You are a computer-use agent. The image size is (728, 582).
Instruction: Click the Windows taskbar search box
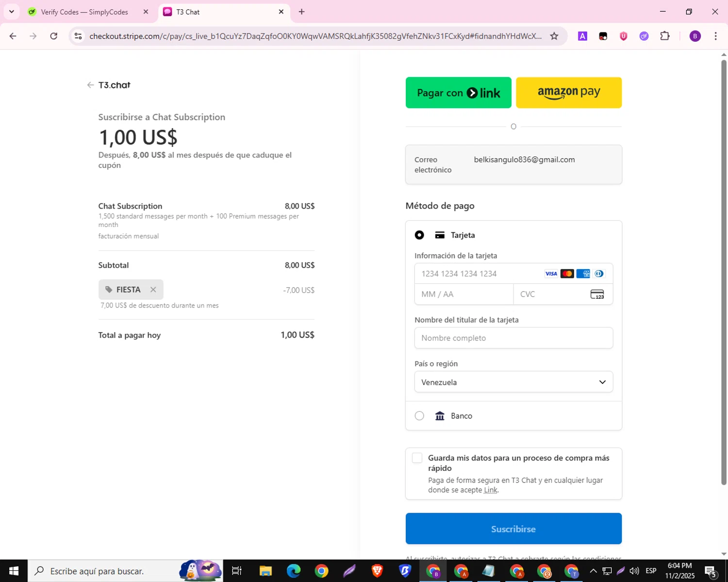click(125, 571)
